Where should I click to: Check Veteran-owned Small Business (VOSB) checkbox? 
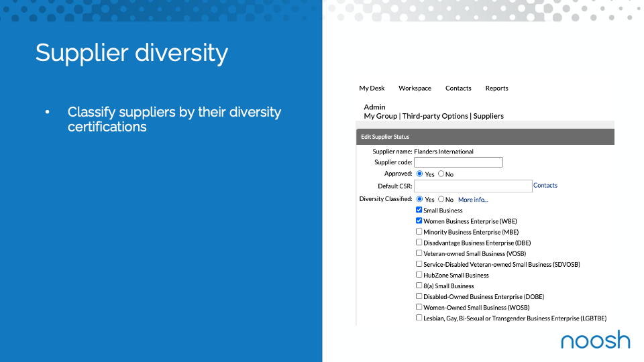point(419,253)
